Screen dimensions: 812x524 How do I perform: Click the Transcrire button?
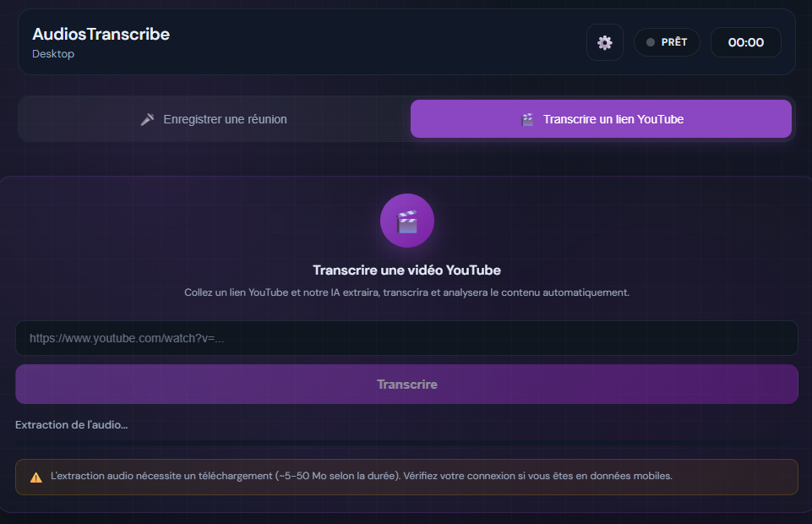click(406, 384)
